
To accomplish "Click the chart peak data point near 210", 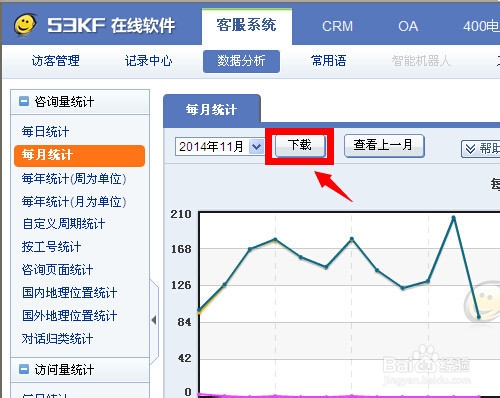I will [x=453, y=218].
